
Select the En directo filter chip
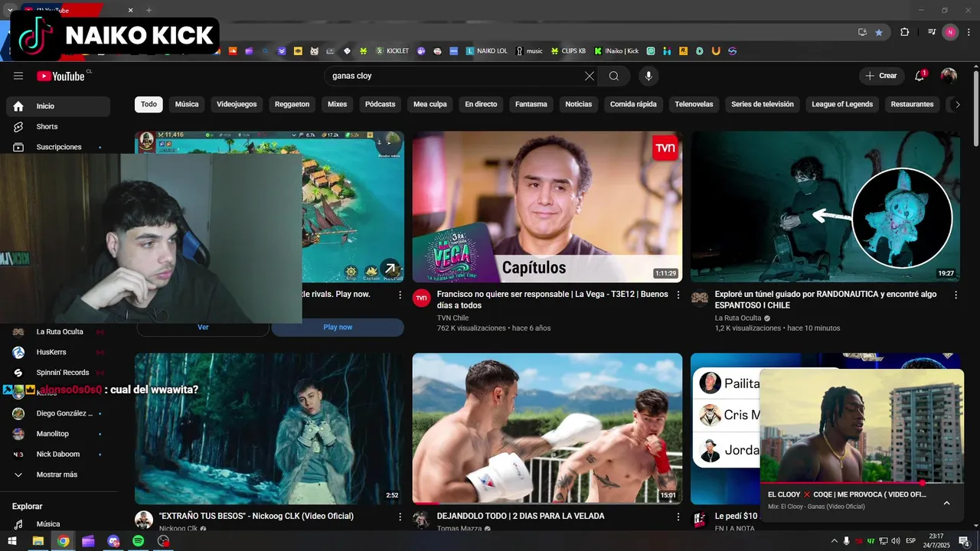[x=481, y=104]
